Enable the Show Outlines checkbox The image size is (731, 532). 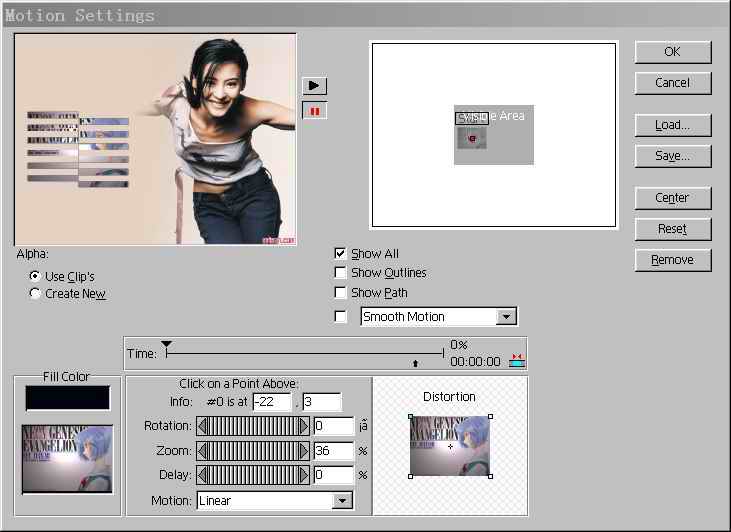pos(341,273)
